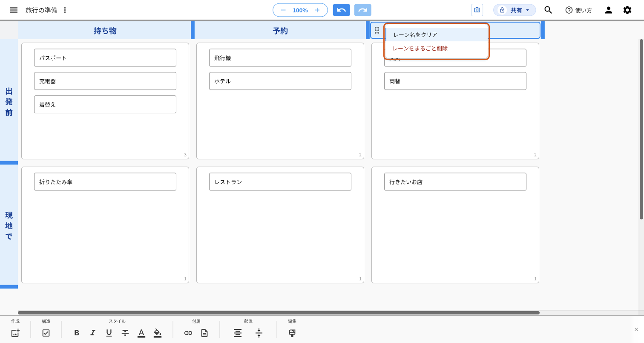Open search with the magnifier icon

[x=548, y=10]
